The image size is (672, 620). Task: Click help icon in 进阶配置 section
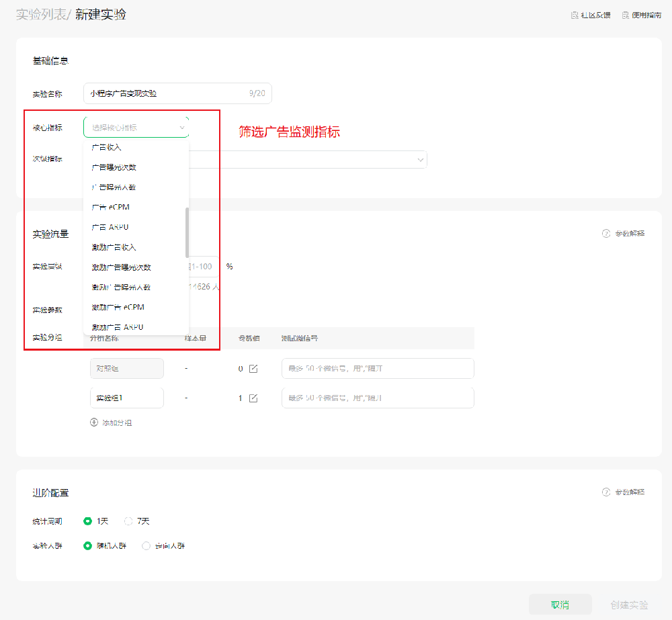point(606,492)
